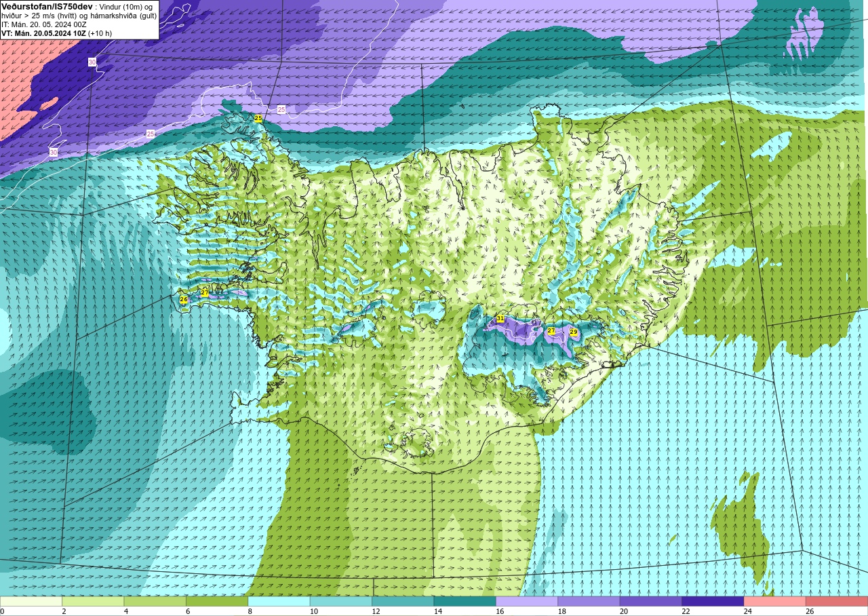Click the yellow "25" peak gust label

pyautogui.click(x=258, y=118)
